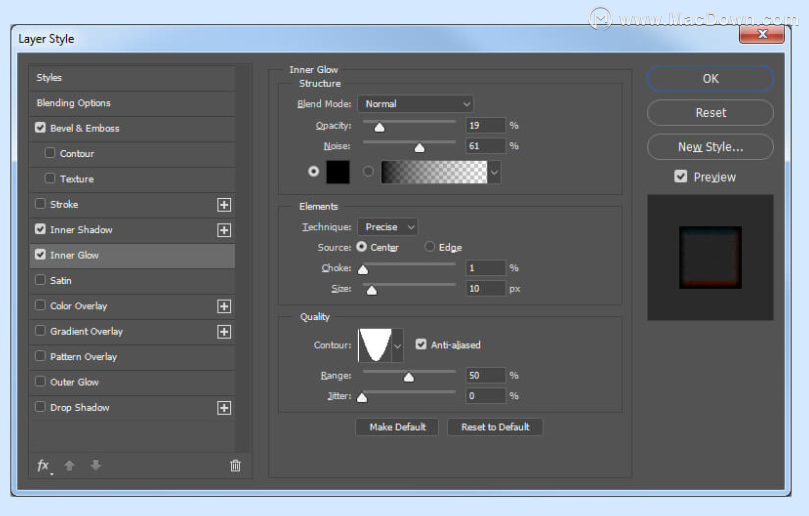Expand the contour picker arrow
Viewport: 809px width, 516px height.
[x=397, y=346]
